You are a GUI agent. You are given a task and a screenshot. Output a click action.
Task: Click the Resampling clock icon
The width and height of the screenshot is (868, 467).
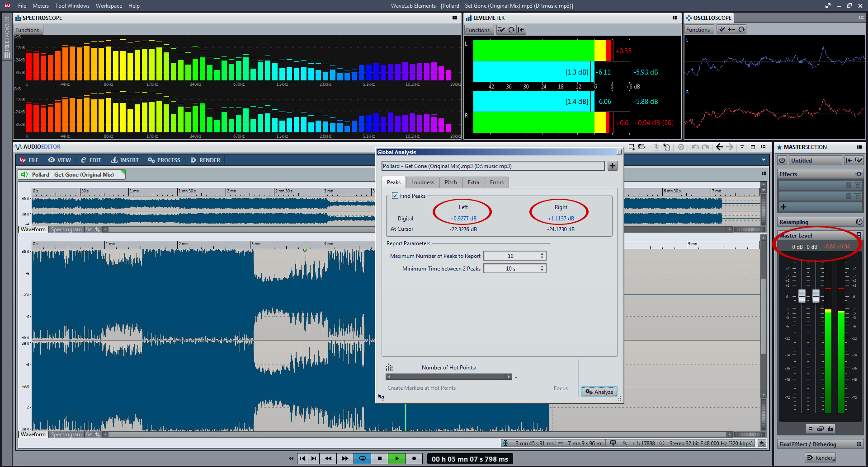(859, 222)
